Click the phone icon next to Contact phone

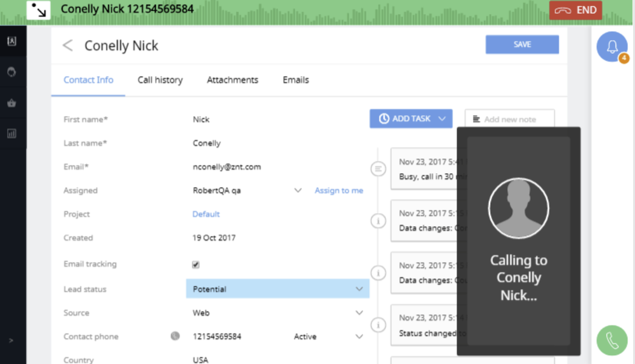[175, 336]
